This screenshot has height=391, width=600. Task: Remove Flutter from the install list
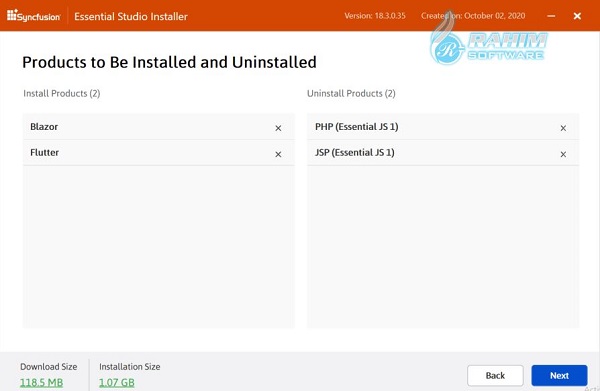point(278,154)
